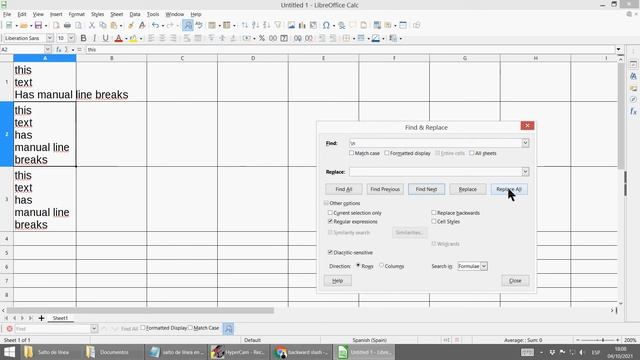This screenshot has width=640, height=360.
Task: Open the sidebar Gallery icon
Action: (x=633, y=88)
